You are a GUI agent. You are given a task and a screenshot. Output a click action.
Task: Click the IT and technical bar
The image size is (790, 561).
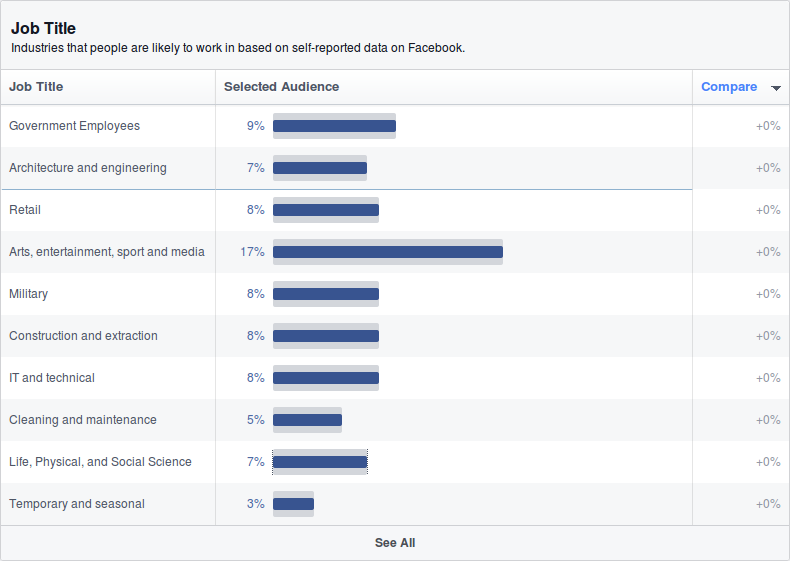coord(325,378)
